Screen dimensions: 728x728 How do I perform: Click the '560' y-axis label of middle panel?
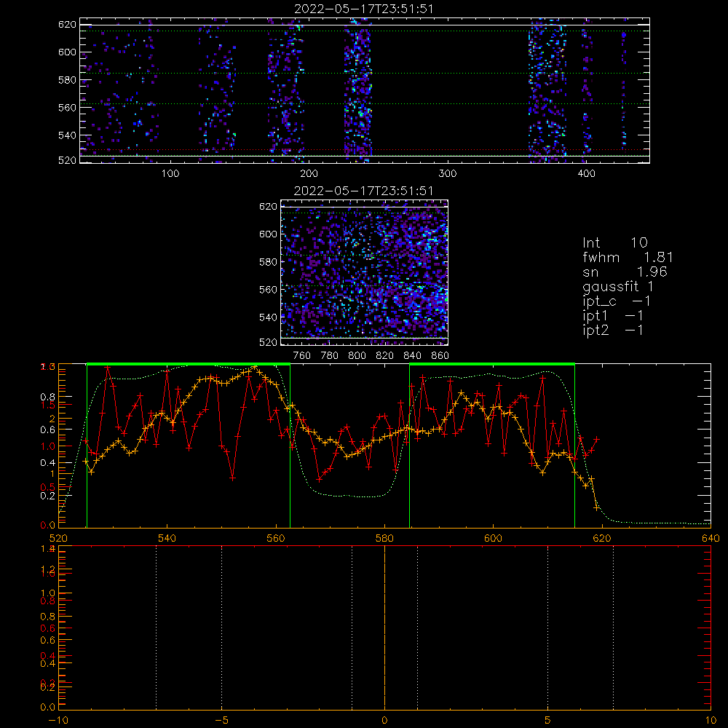tap(268, 290)
